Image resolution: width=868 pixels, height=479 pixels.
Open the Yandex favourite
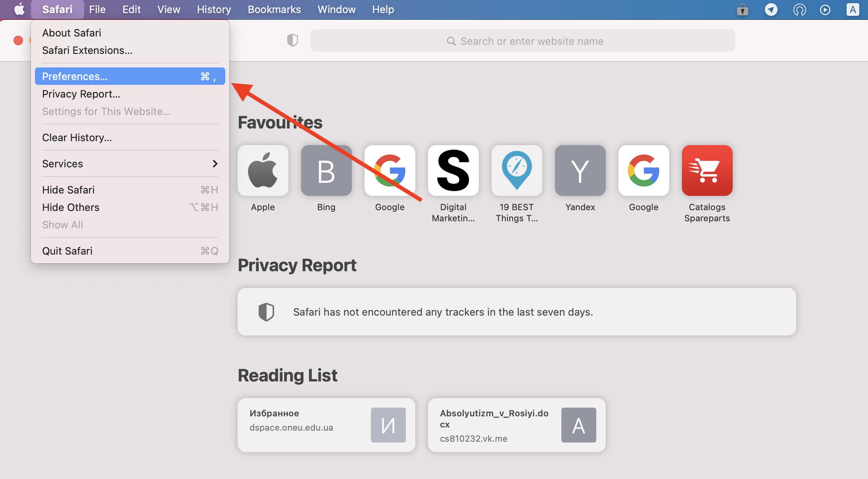click(x=580, y=171)
